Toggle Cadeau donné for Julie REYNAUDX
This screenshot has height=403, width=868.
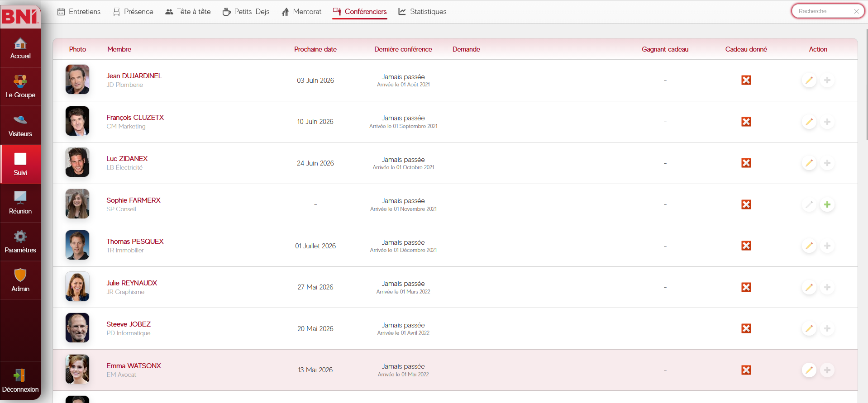coord(746,287)
